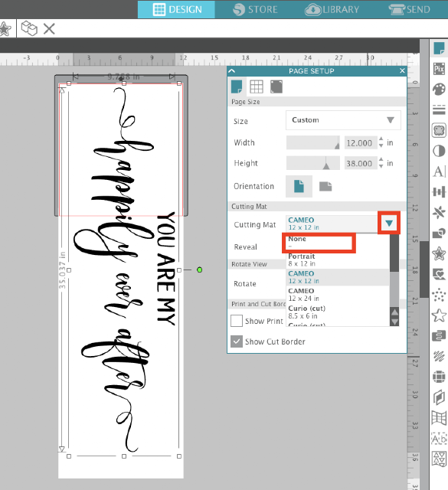Open the star Offset panel icon

[439, 253]
